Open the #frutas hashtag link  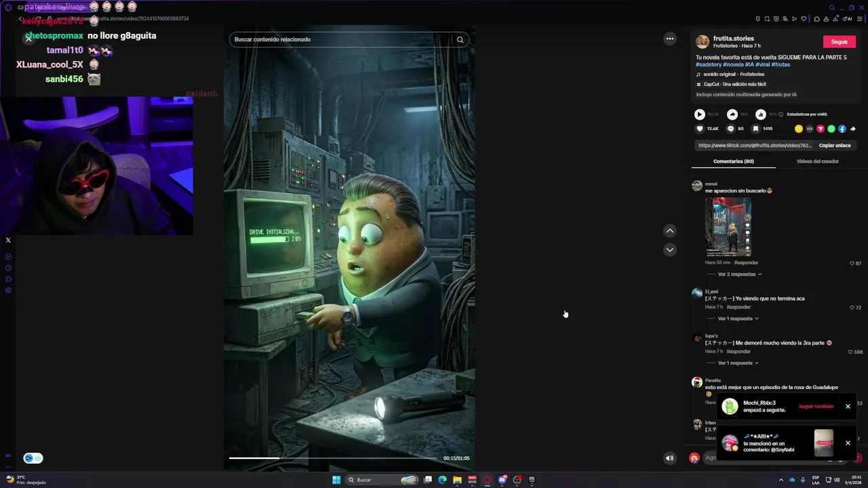pyautogui.click(x=781, y=64)
